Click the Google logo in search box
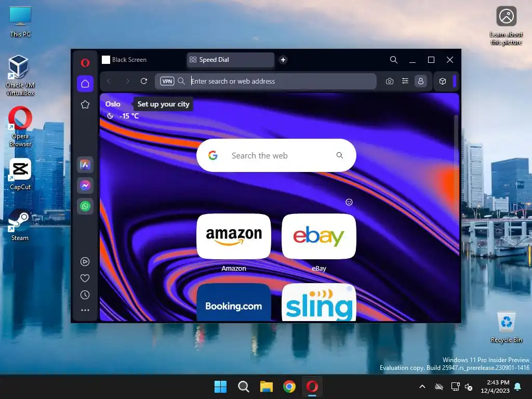The width and height of the screenshot is (532, 399). pos(212,155)
